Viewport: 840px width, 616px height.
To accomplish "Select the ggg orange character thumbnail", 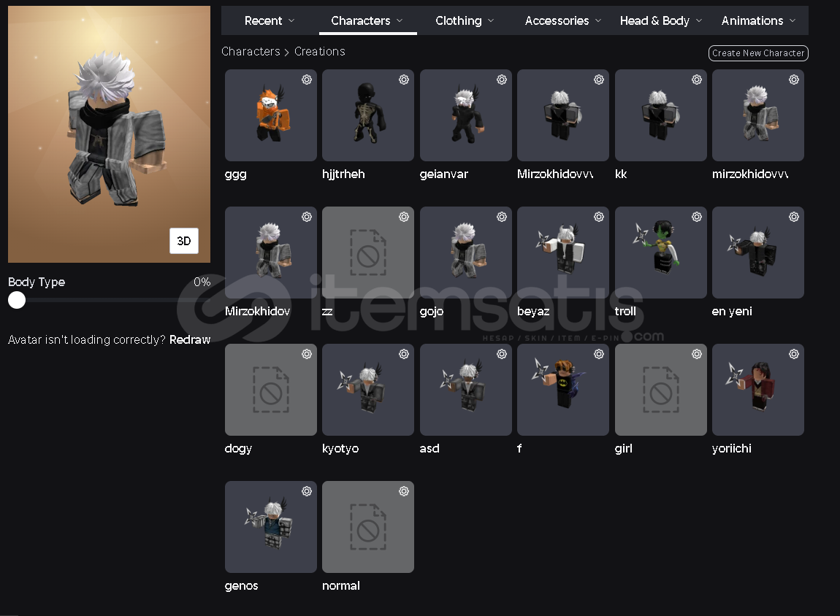I will tap(270, 115).
